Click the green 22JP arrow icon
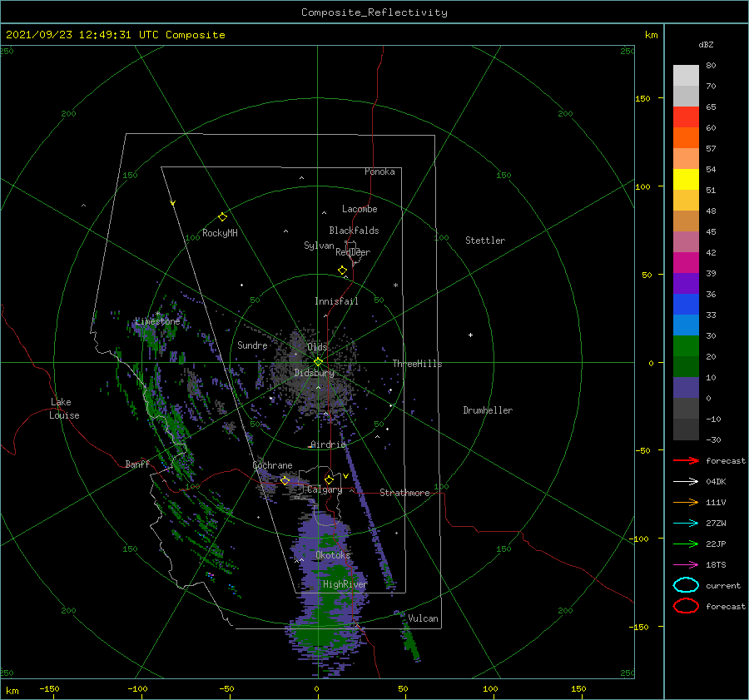The image size is (749, 700). click(686, 544)
